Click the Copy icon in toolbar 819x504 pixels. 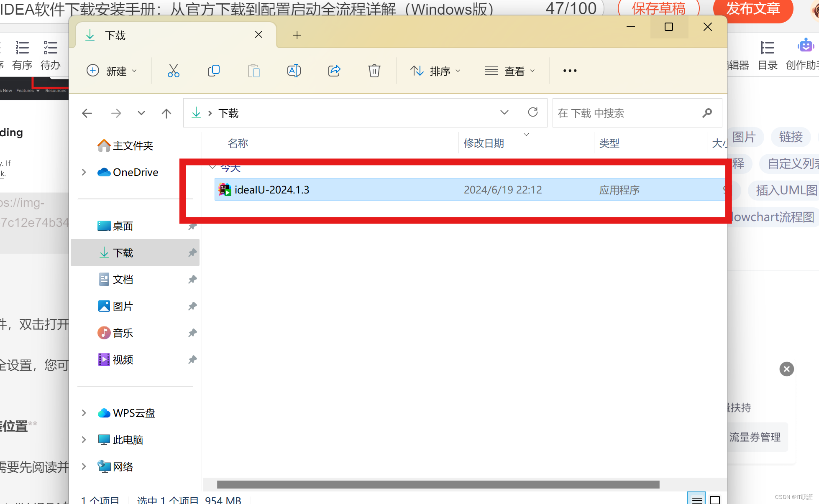(213, 71)
